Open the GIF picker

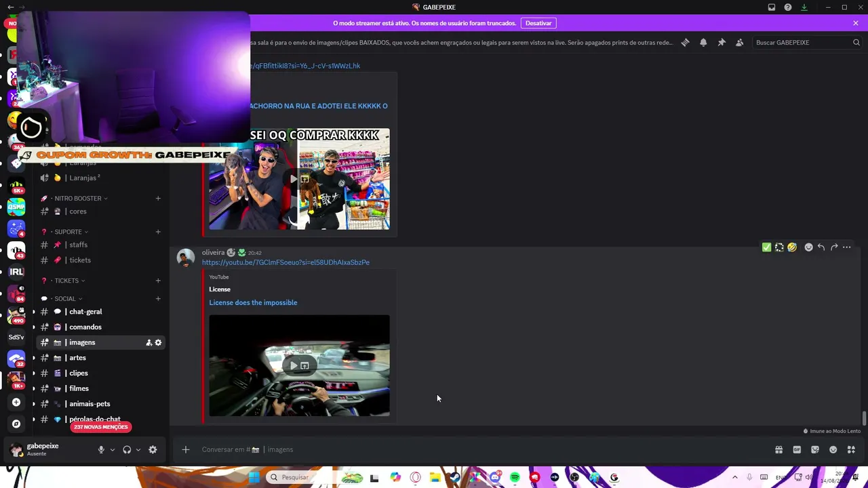(x=797, y=449)
